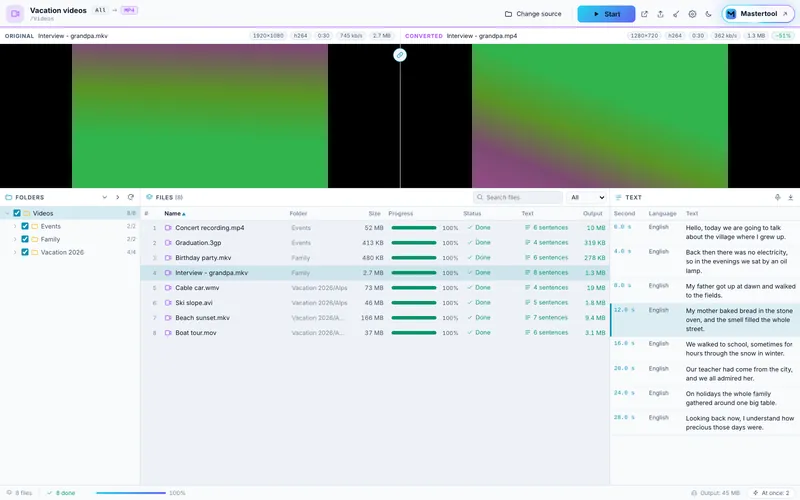This screenshot has height=500, width=800.
Task: Click the MP4 output format badge
Action: [129, 10]
